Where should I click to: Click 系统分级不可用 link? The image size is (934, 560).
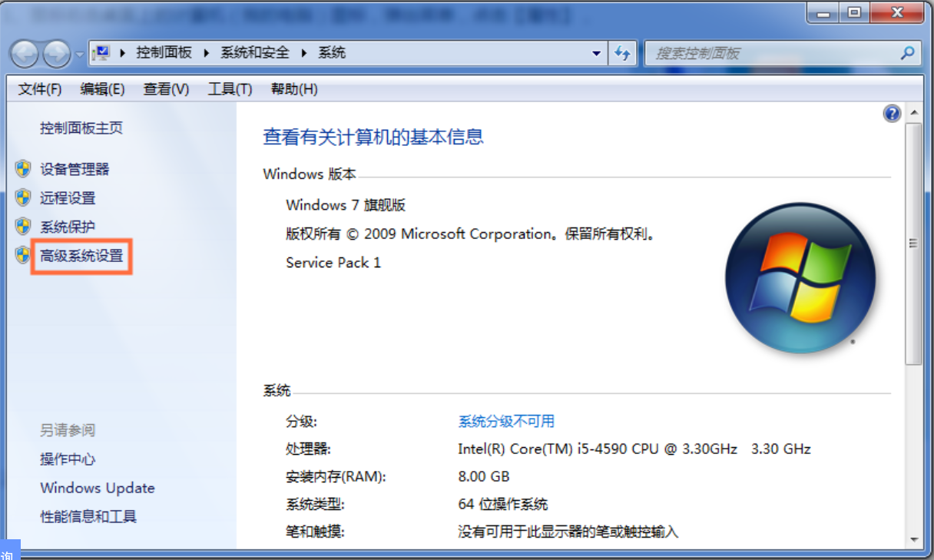(506, 421)
